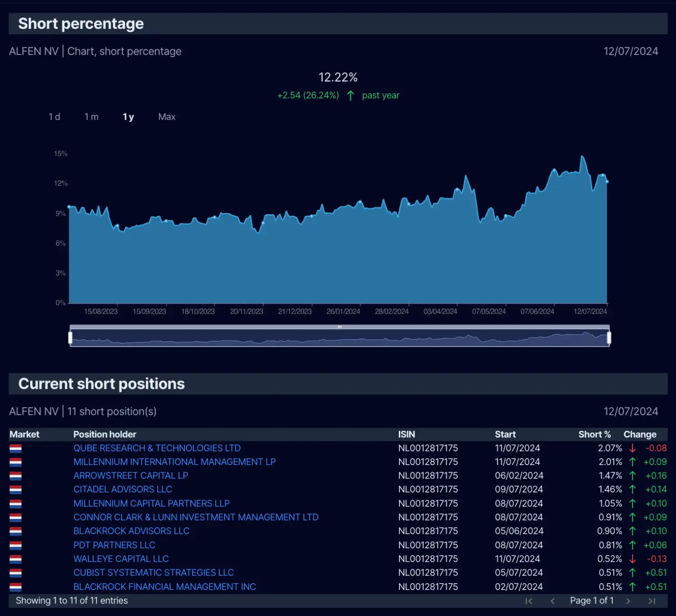The width and height of the screenshot is (676, 616).
Task: Open PDT PARTNERS LLC link
Action: (x=114, y=545)
